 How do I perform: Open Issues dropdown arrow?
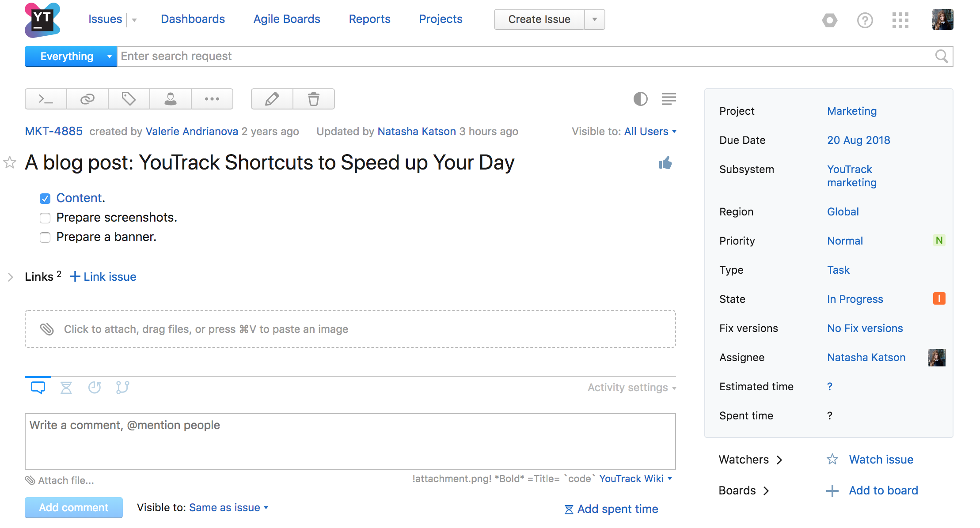coord(134,20)
